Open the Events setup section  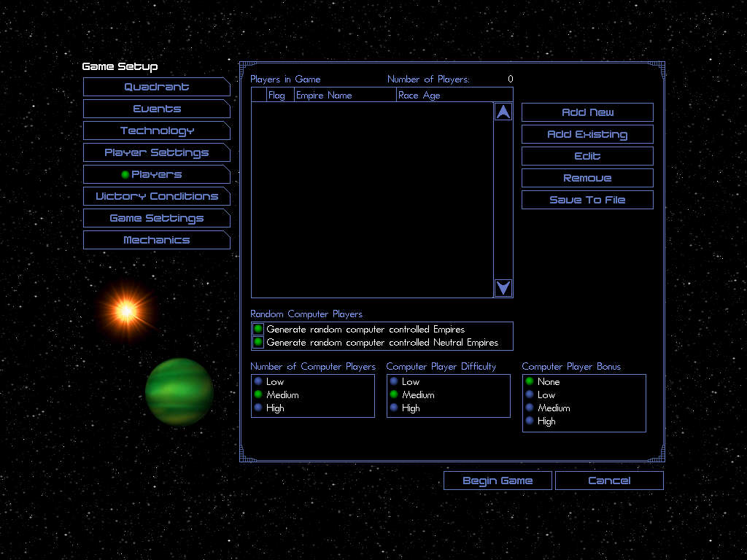pyautogui.click(x=156, y=109)
